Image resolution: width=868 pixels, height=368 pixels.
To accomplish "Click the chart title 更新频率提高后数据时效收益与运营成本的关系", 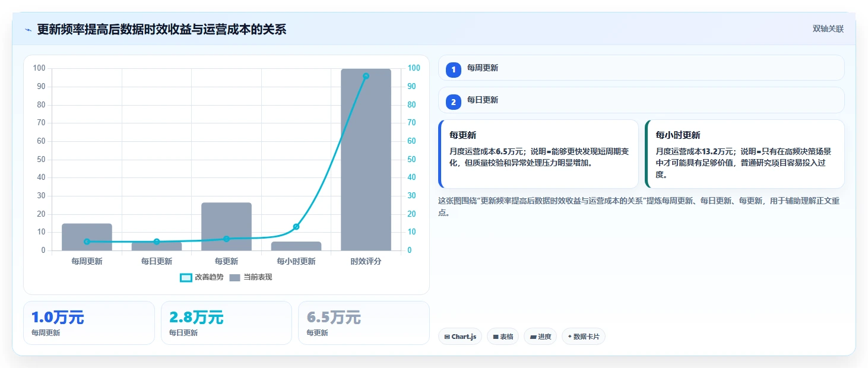I will point(161,30).
